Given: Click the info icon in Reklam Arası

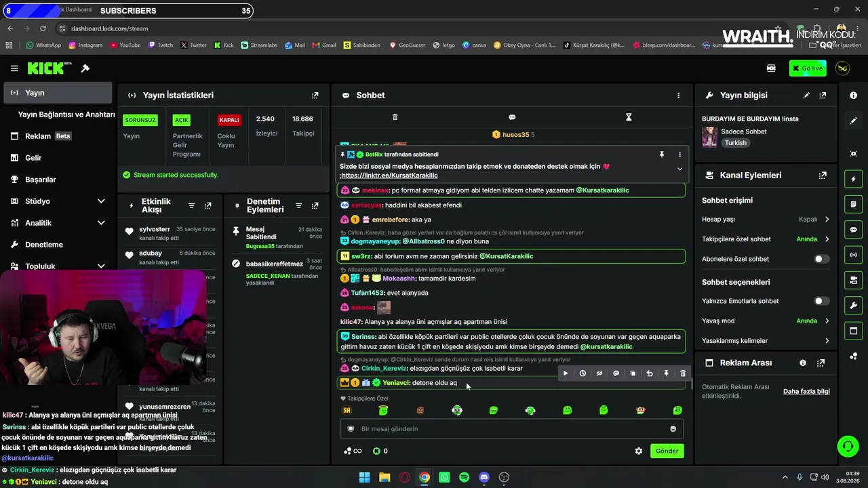Looking at the screenshot, I should [803, 363].
